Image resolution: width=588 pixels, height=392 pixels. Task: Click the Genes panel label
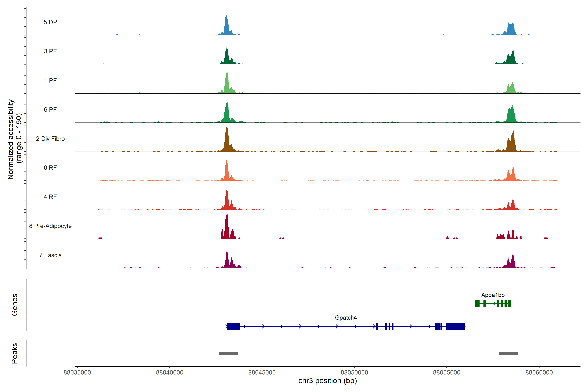coord(15,305)
